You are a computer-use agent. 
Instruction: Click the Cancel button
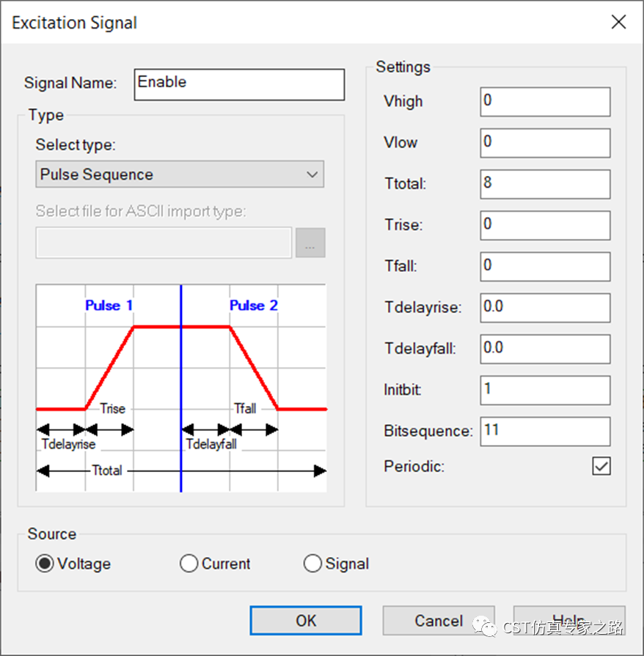point(438,621)
